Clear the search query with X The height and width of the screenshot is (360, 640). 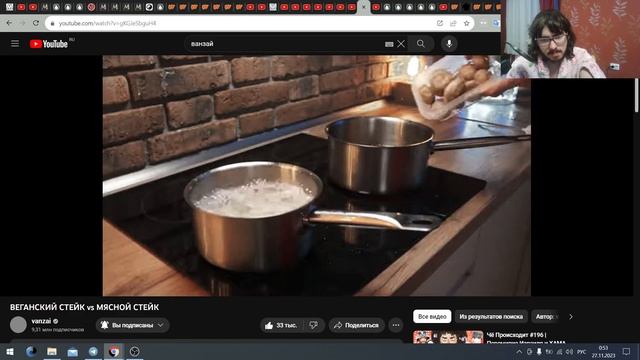click(401, 44)
